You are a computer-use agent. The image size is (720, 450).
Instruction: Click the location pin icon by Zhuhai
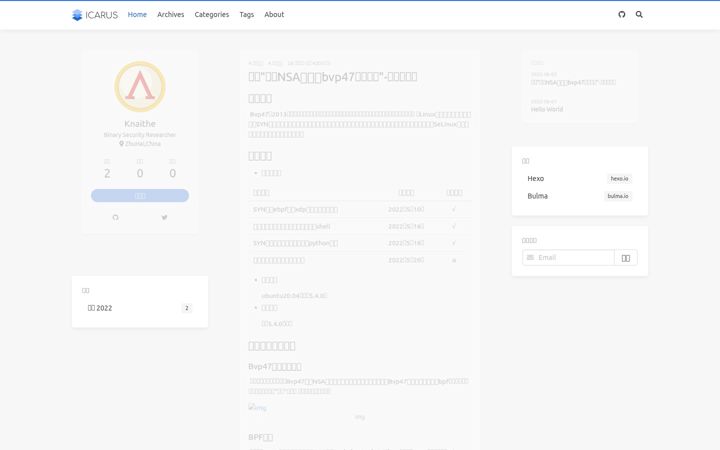click(122, 144)
